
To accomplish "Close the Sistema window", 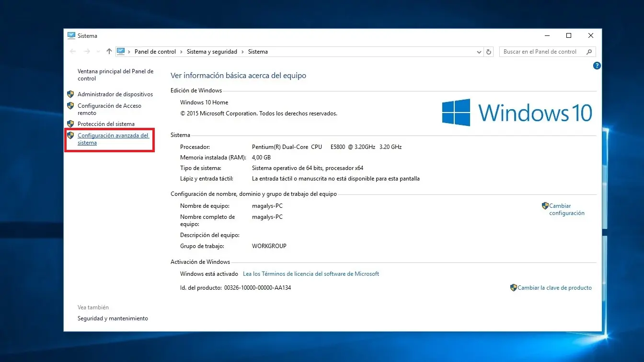I will tap(591, 35).
